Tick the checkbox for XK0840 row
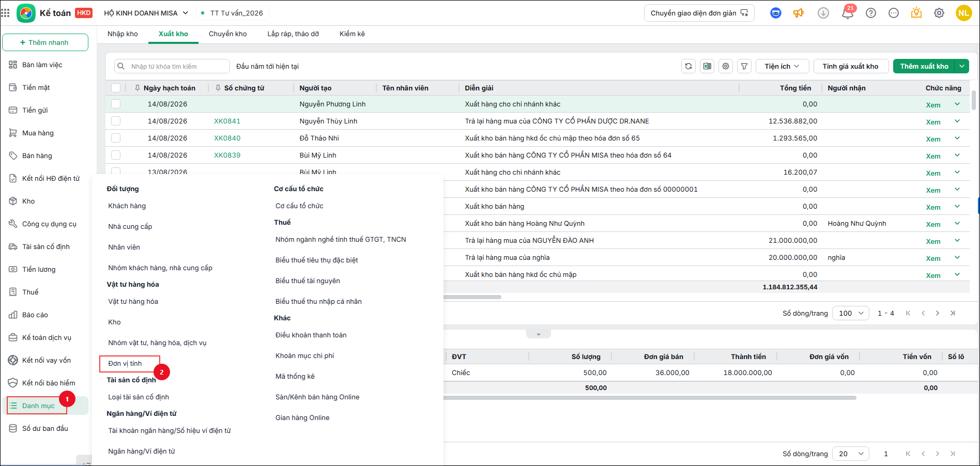This screenshot has width=980, height=466. click(116, 138)
